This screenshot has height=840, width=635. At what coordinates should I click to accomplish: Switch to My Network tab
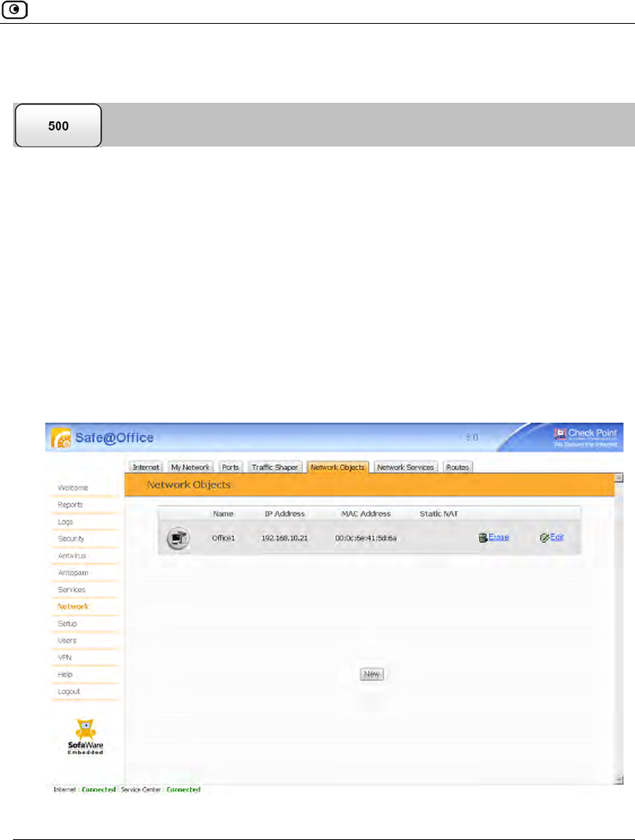pos(190,467)
